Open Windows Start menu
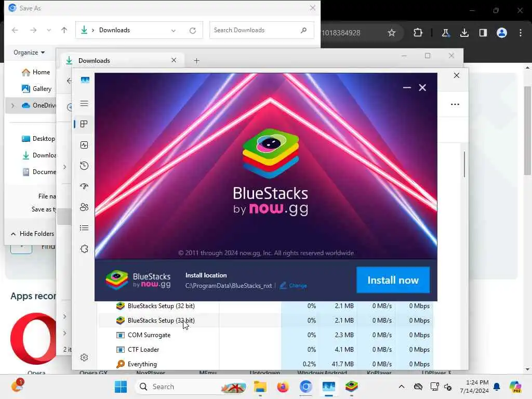532x399 pixels. (x=121, y=387)
